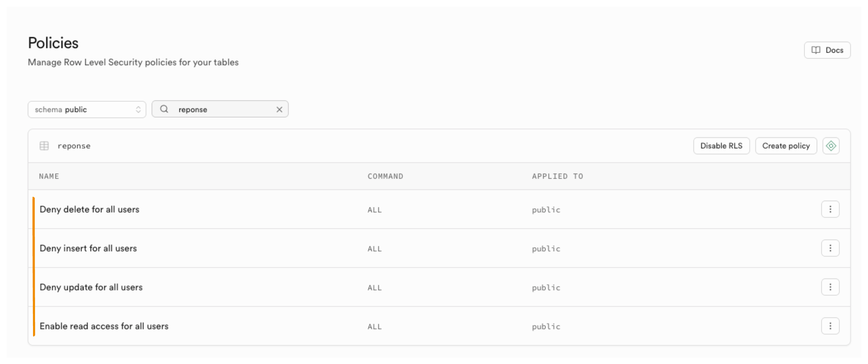Image resolution: width=868 pixels, height=364 pixels.
Task: Select the Enable read access policy name
Action: point(104,326)
